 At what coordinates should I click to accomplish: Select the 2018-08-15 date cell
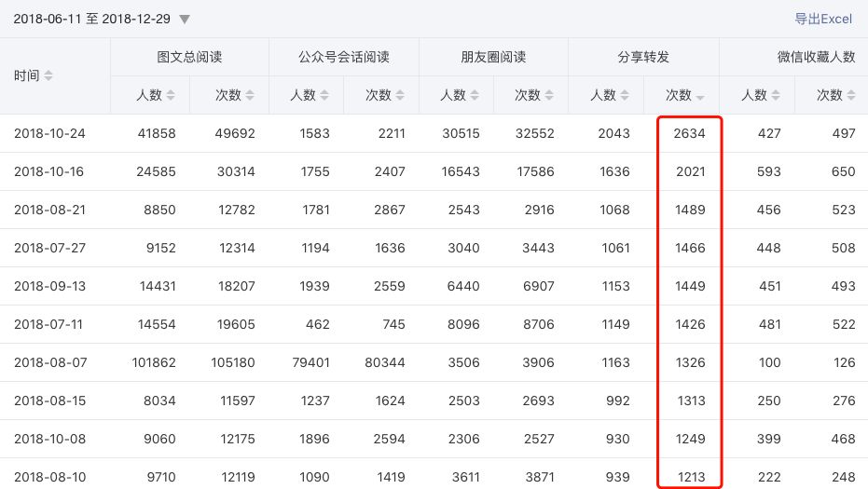(49, 401)
